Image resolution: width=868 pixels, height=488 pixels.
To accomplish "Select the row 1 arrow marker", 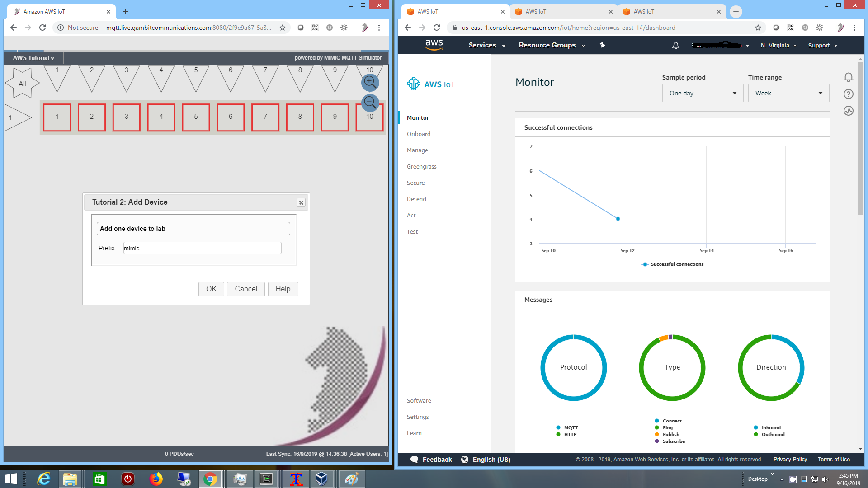I will click(x=18, y=117).
